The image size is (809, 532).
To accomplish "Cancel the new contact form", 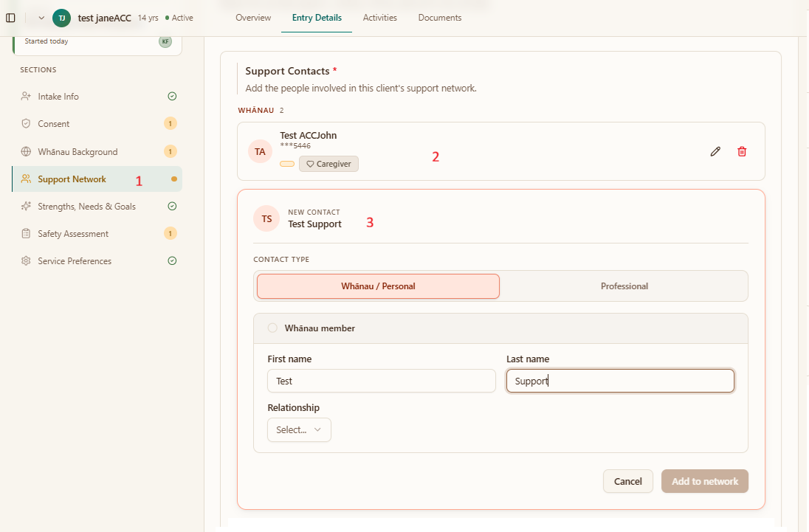I will point(628,481).
